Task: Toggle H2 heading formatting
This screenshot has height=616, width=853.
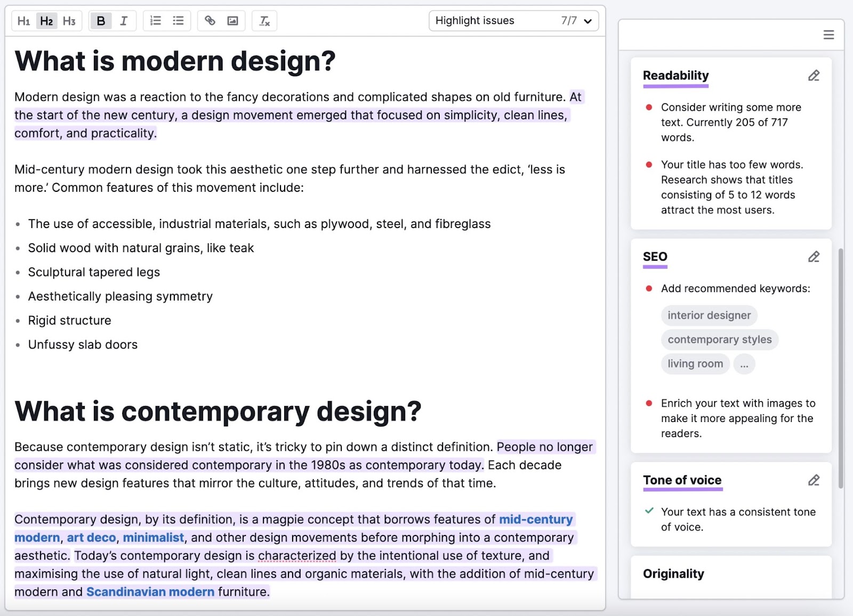Action: [47, 21]
